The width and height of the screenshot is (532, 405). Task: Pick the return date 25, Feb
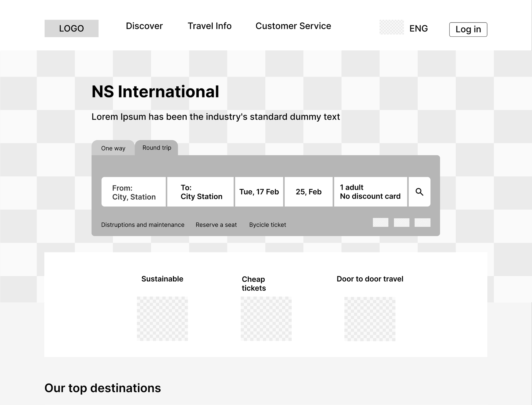308,192
